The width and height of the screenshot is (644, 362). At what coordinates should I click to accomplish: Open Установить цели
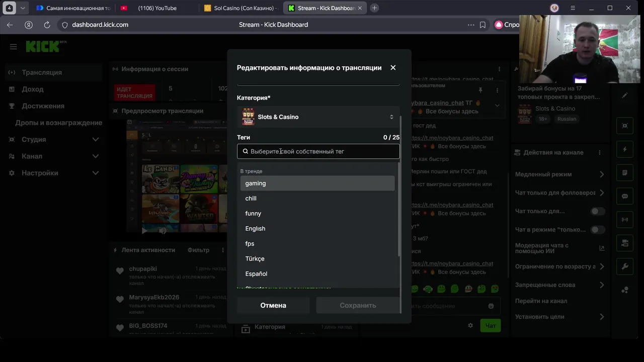tap(559, 317)
